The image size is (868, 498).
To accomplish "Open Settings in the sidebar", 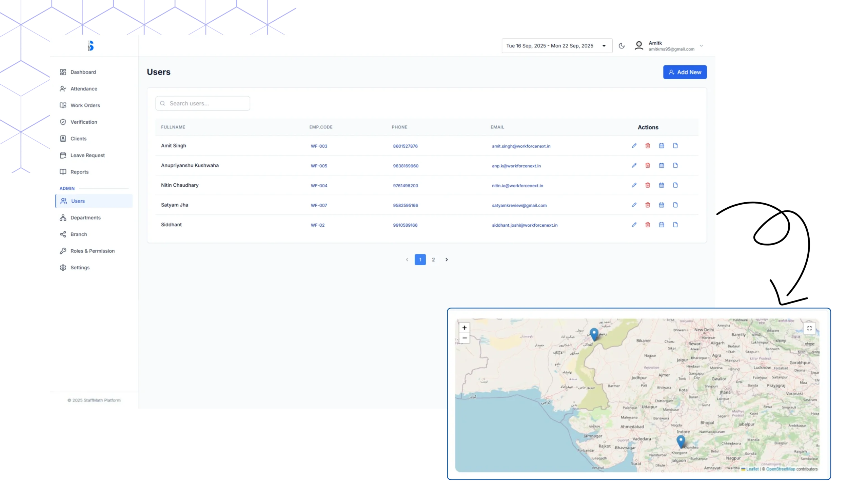I will pyautogui.click(x=80, y=268).
